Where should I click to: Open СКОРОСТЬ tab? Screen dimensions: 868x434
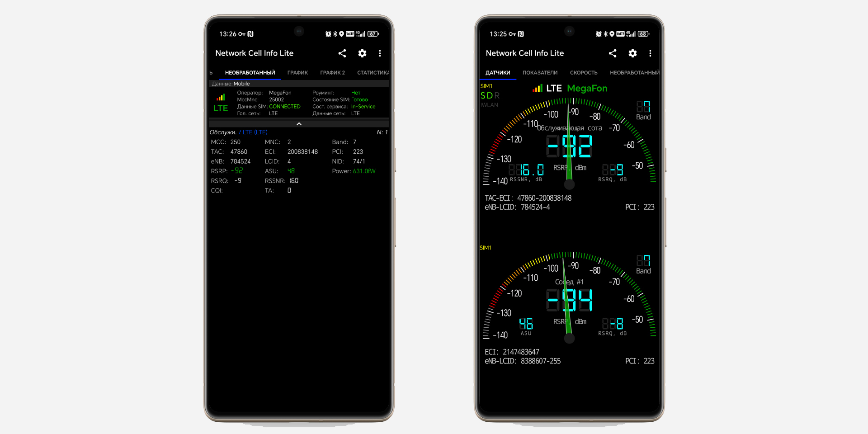(x=584, y=73)
